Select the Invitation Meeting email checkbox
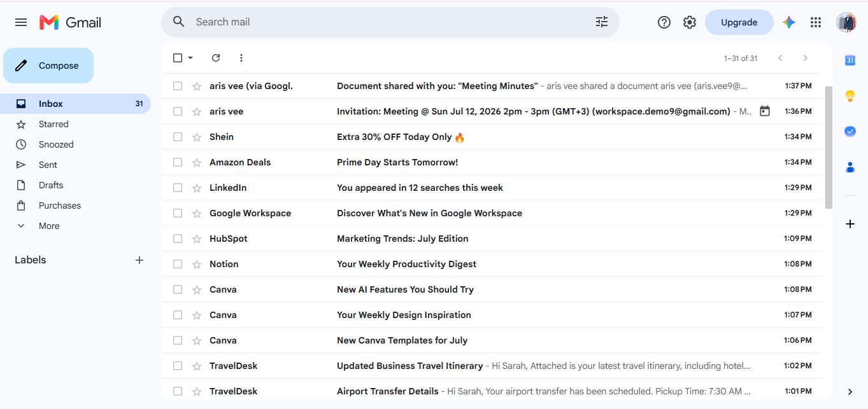The image size is (868, 409). click(x=178, y=111)
